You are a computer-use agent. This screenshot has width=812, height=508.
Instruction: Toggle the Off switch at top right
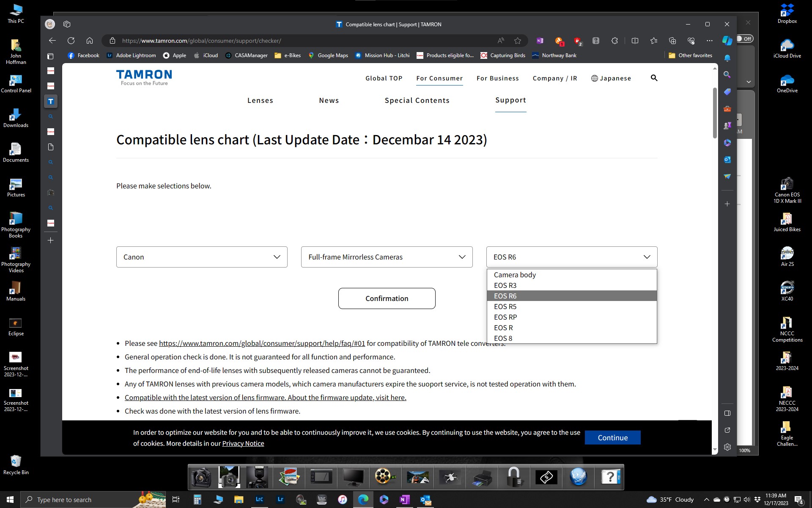click(x=744, y=39)
